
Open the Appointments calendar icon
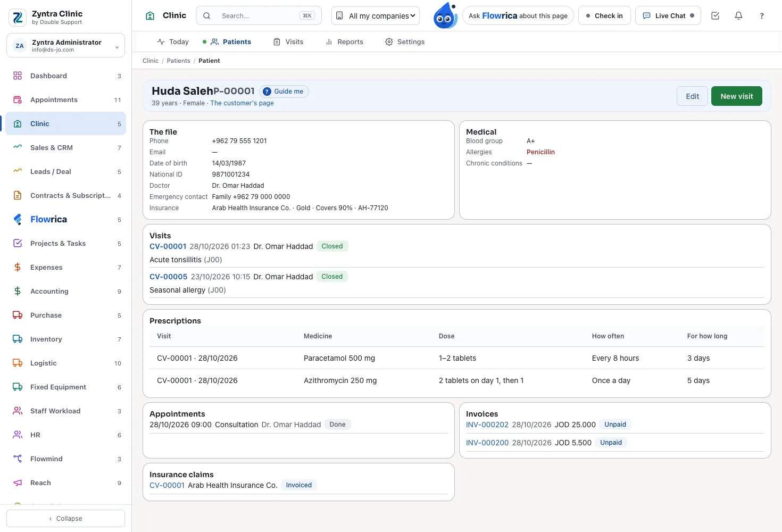coord(18,100)
